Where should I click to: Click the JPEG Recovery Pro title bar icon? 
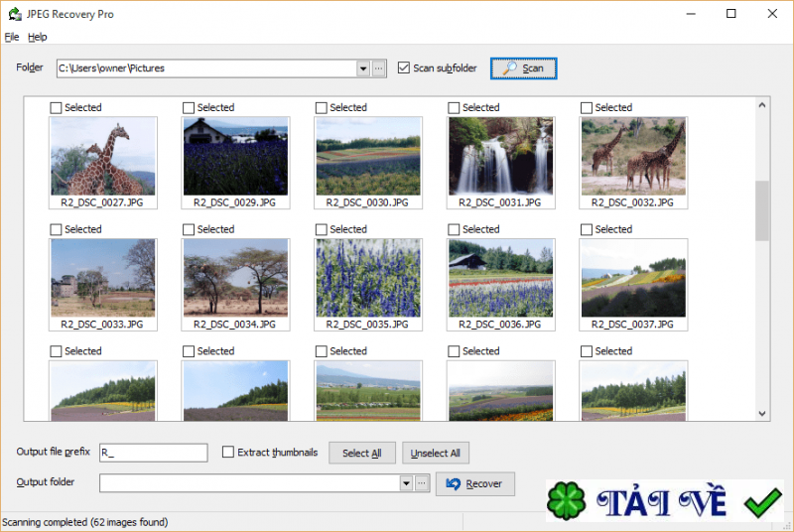click(x=13, y=14)
